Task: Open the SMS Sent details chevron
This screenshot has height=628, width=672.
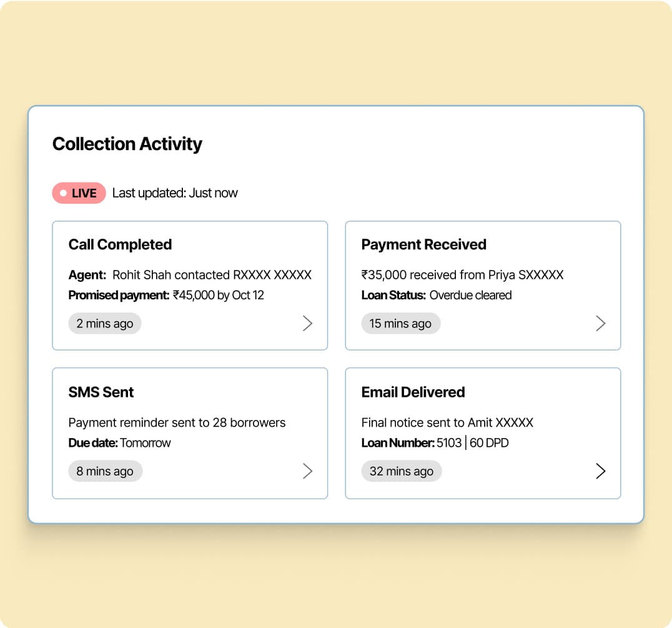Action: coord(307,471)
